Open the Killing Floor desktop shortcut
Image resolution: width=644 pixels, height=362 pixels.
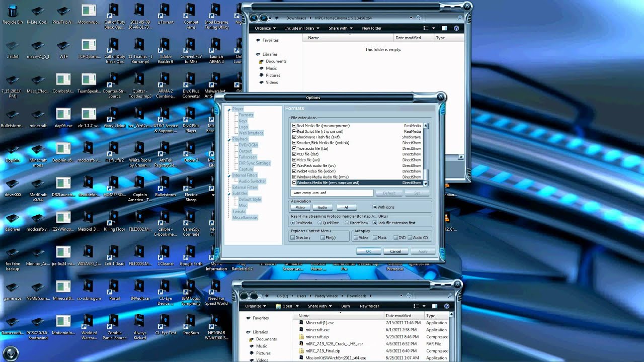coord(114,221)
